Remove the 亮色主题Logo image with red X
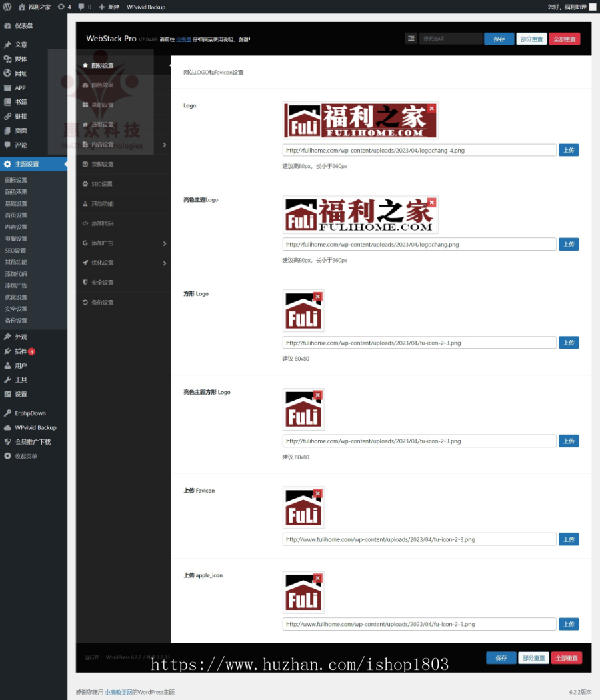This screenshot has height=700, width=600. 431,202
